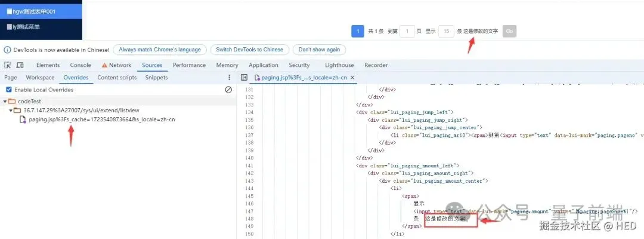This screenshot has height=239, width=644.
Task: Collapse the 36.7.147.29 listview folder arrow
Action: [x=11, y=111]
